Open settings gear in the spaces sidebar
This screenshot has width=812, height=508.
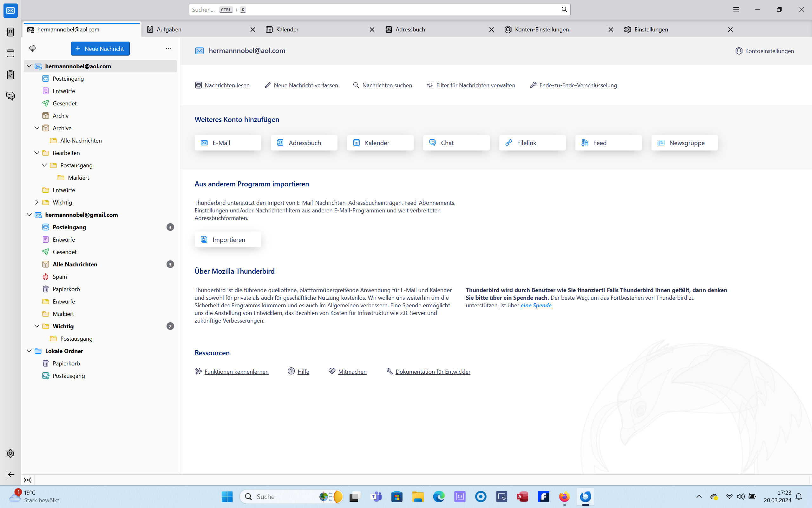[10, 453]
